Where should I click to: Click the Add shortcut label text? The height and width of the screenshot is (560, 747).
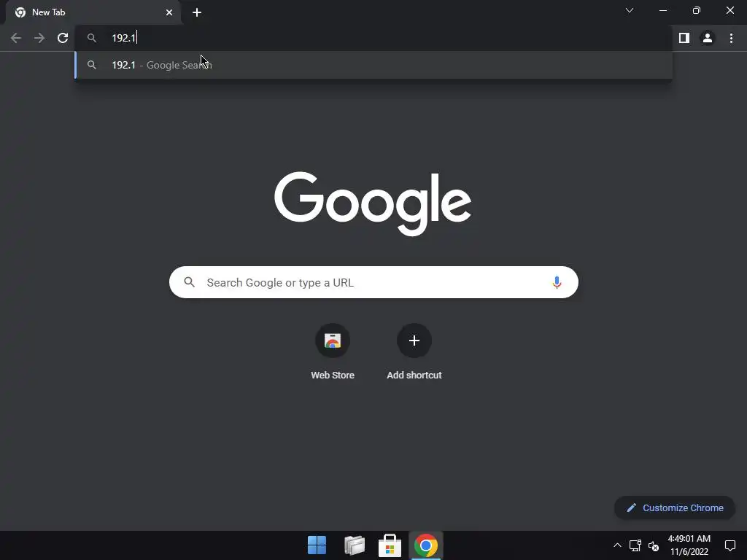pos(414,376)
